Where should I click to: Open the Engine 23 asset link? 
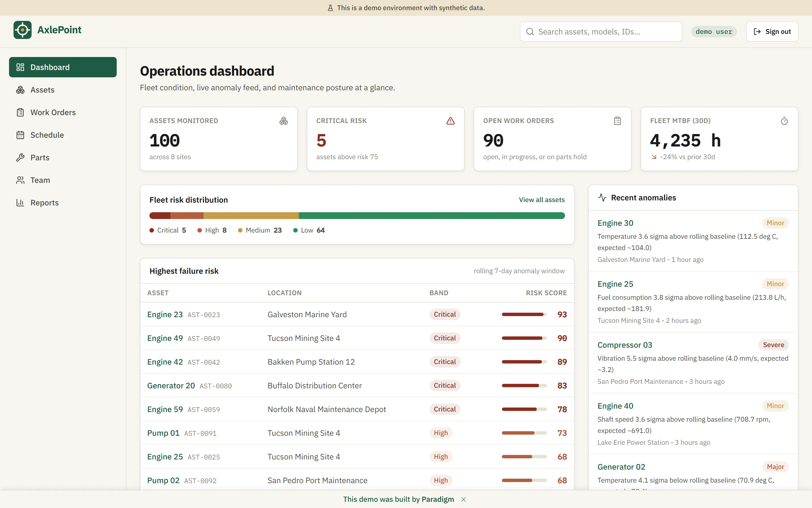click(x=165, y=314)
